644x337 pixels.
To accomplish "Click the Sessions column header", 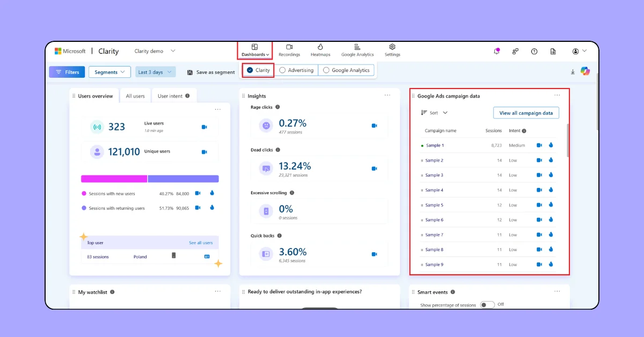I will [x=493, y=130].
